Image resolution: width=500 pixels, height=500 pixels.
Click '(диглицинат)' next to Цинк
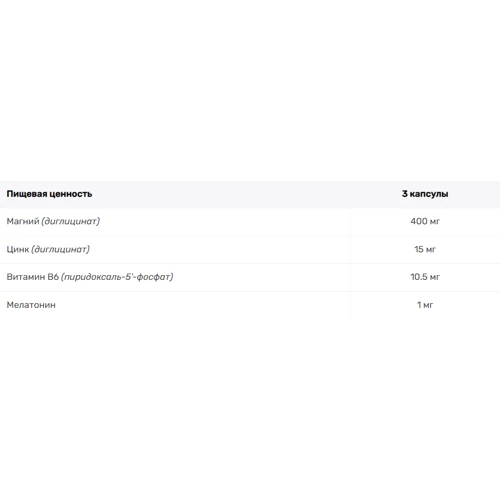coord(61,249)
